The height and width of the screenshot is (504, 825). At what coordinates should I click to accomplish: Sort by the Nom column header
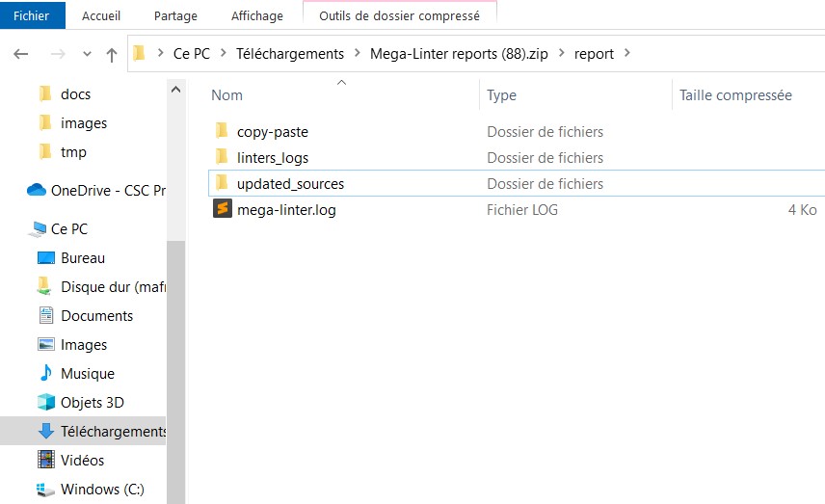[227, 94]
